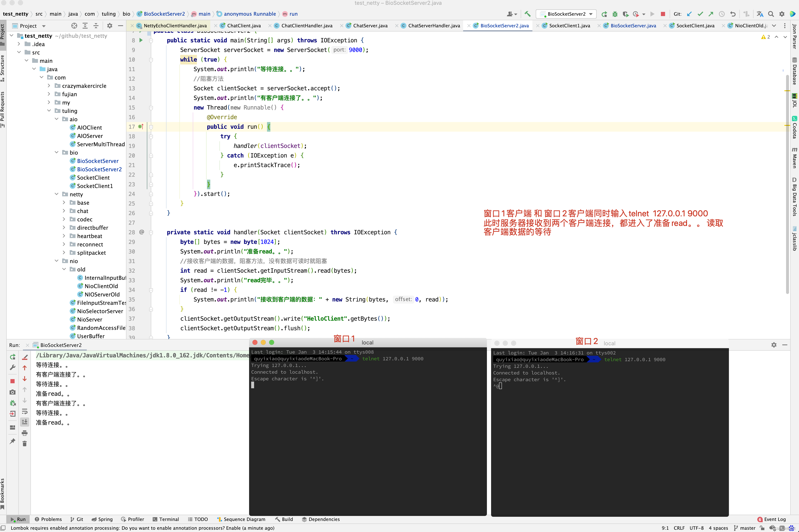
Task: Toggle soft-wrap in Run console
Action: coord(24,412)
